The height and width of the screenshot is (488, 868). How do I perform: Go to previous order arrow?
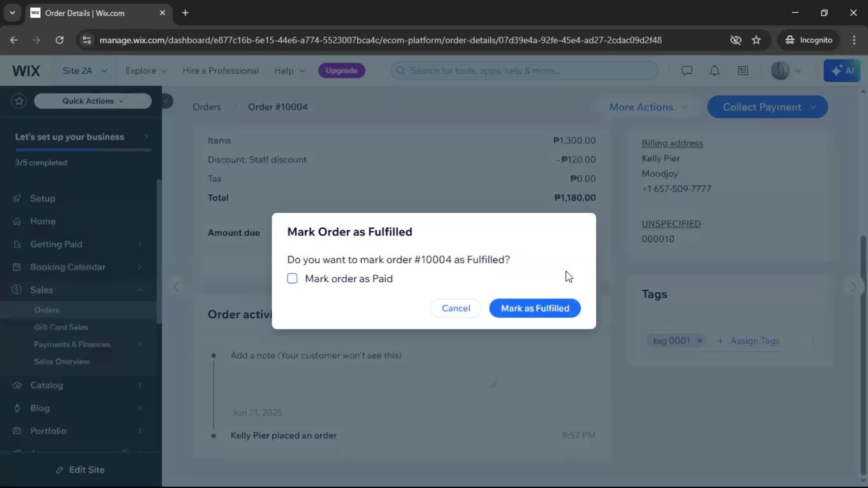177,286
